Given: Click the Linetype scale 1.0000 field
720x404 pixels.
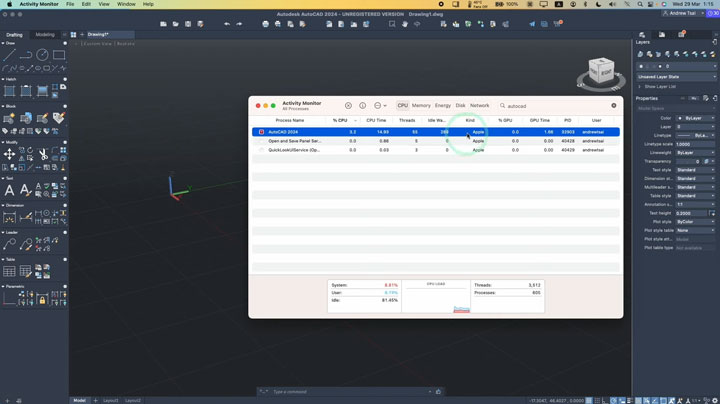Looking at the screenshot, I should click(696, 144).
